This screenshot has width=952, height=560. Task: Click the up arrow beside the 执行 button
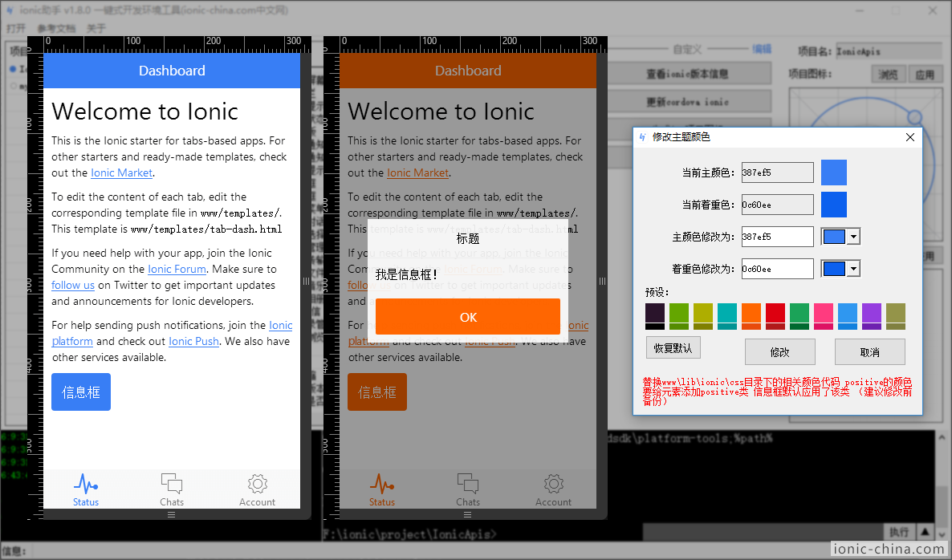coord(925,532)
